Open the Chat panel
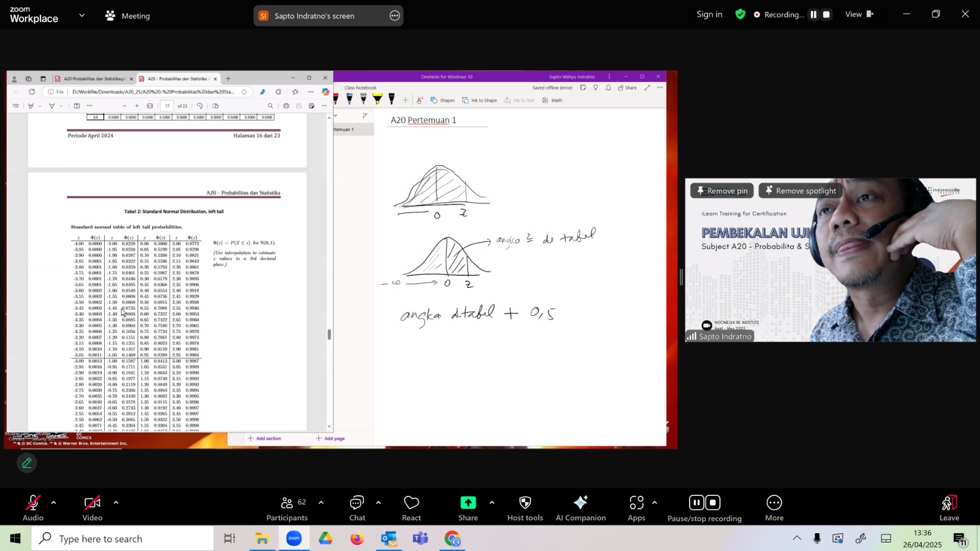Viewport: 980px width, 551px height. [357, 508]
